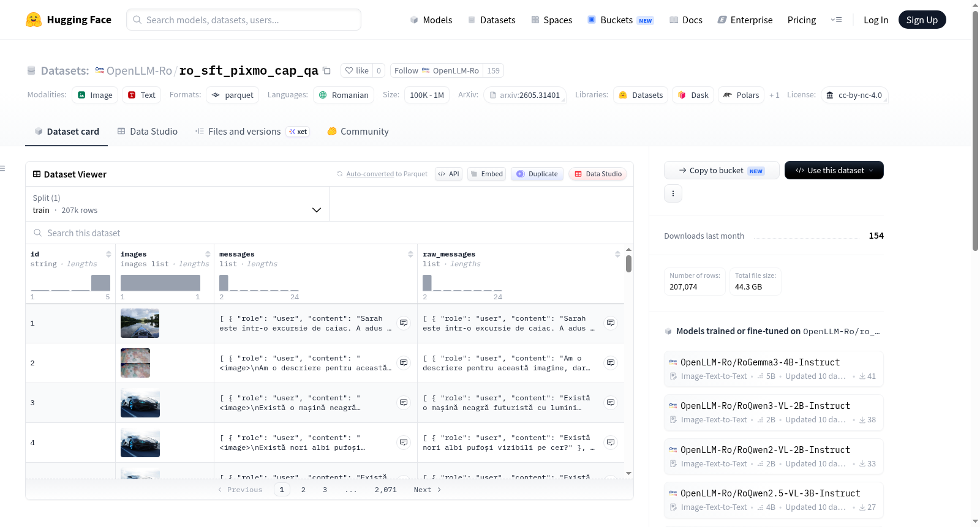Open the Models navigation item
Screen dimensions: 980x527
pyautogui.click(x=431, y=20)
